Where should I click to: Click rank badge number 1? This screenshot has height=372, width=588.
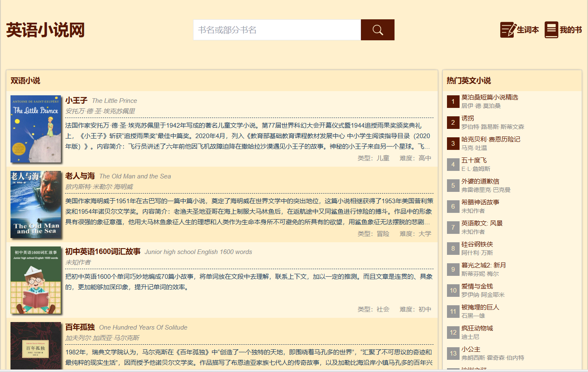453,102
